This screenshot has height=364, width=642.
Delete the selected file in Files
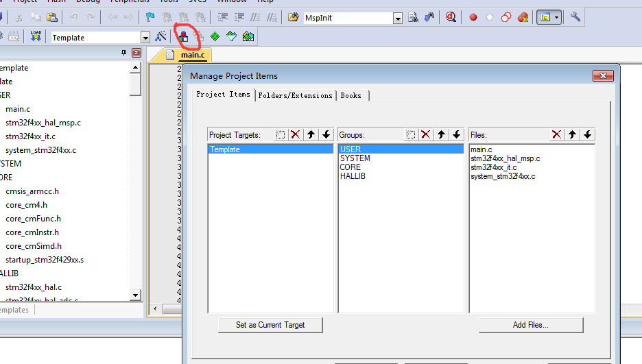(556, 135)
